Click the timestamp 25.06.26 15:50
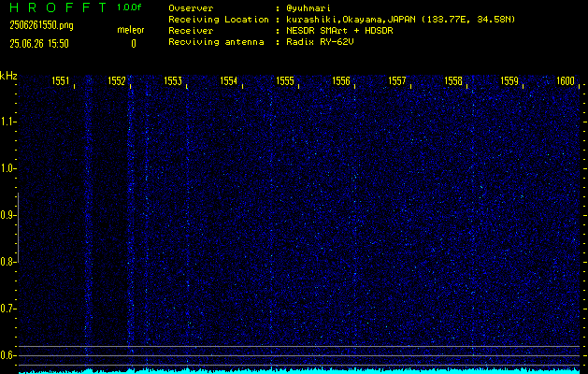 (x=39, y=44)
